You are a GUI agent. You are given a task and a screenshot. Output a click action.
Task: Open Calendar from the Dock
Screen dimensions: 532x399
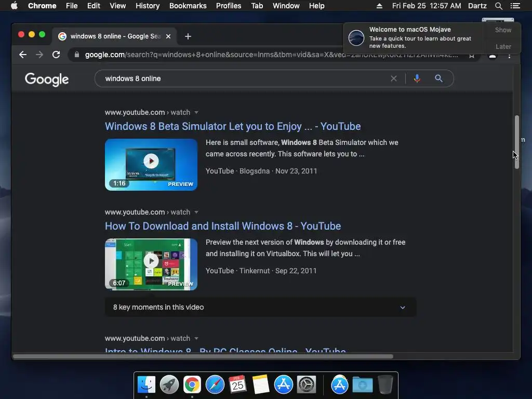click(237, 385)
